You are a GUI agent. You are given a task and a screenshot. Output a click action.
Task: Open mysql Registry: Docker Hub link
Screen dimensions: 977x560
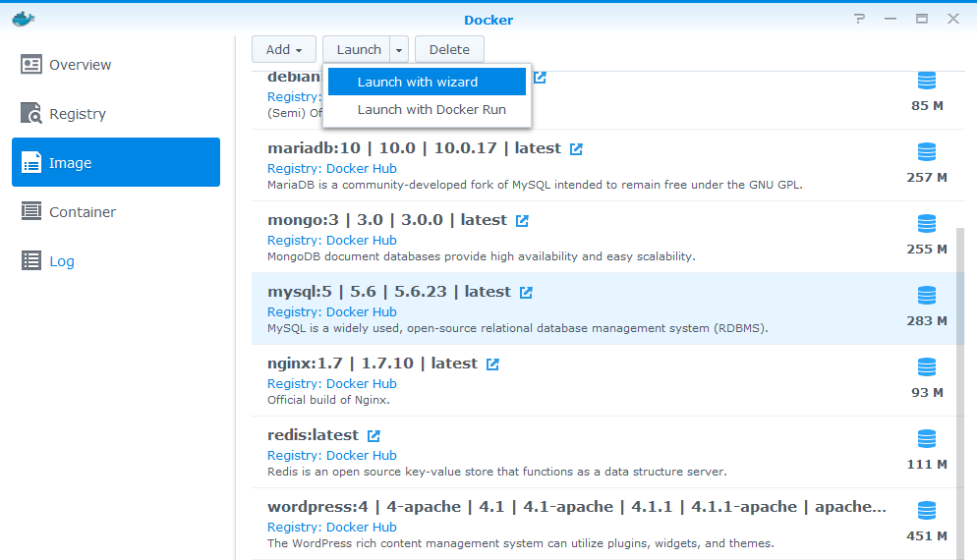331,311
